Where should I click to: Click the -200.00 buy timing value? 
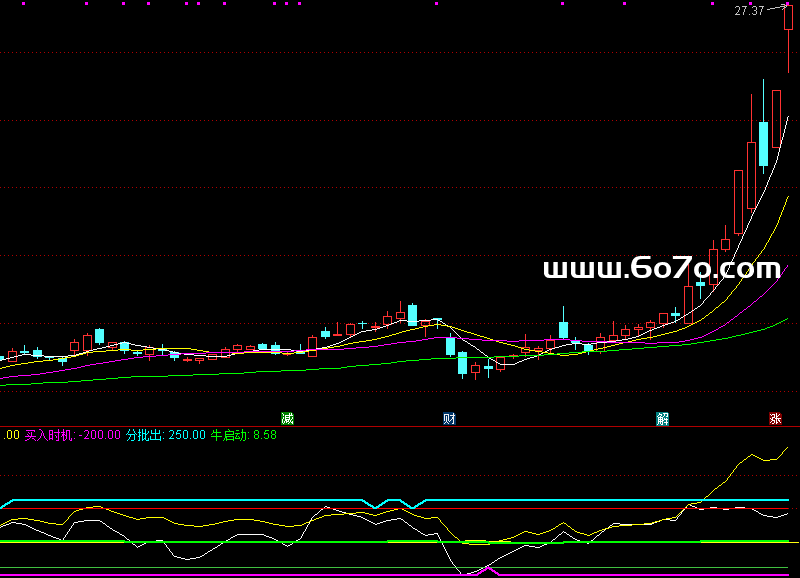click(x=100, y=435)
